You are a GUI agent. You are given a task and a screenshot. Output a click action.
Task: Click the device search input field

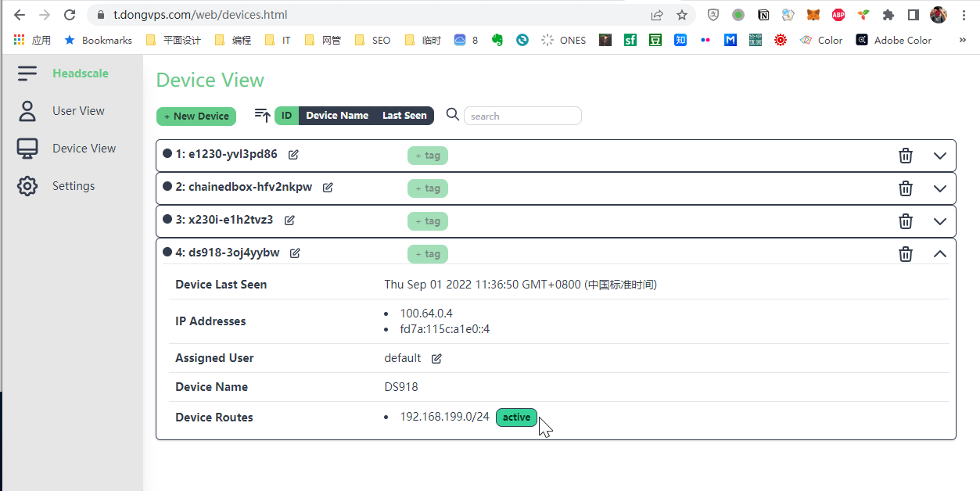point(522,116)
